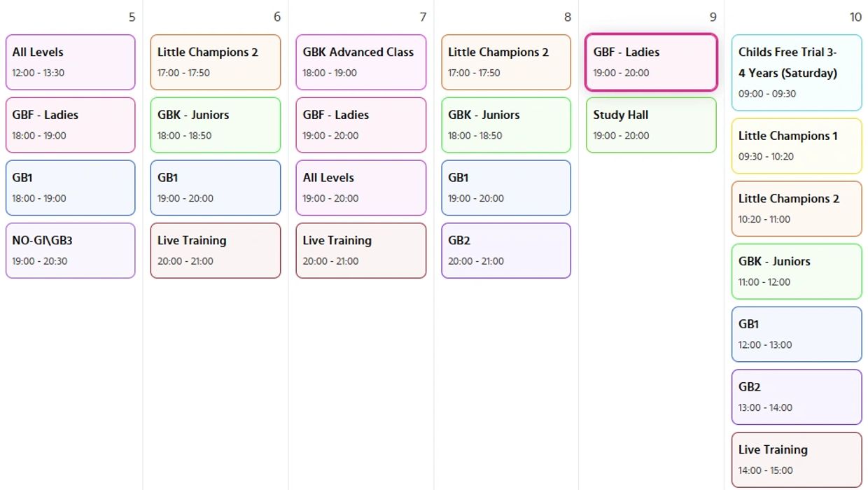868x490 pixels.
Task: Click the GB2 20:00 - 21:00 class
Action: point(505,251)
